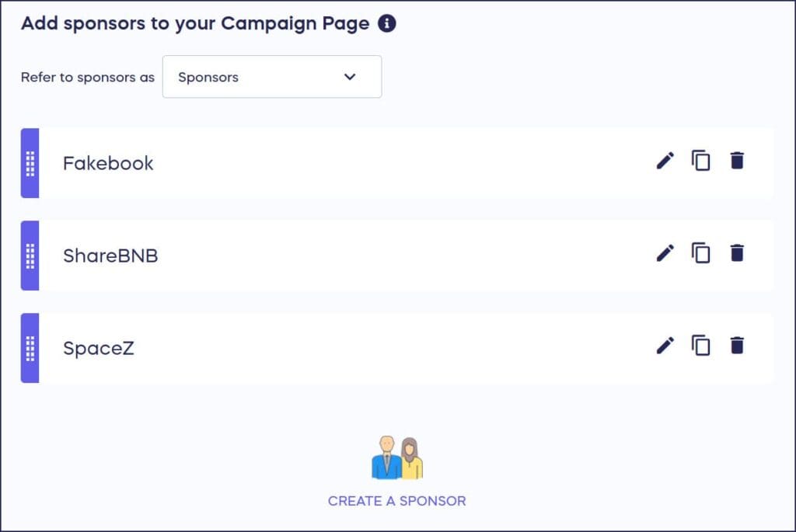This screenshot has height=532, width=796.
Task: Expand the Sponsors naming selector chevron
Action: coord(349,77)
